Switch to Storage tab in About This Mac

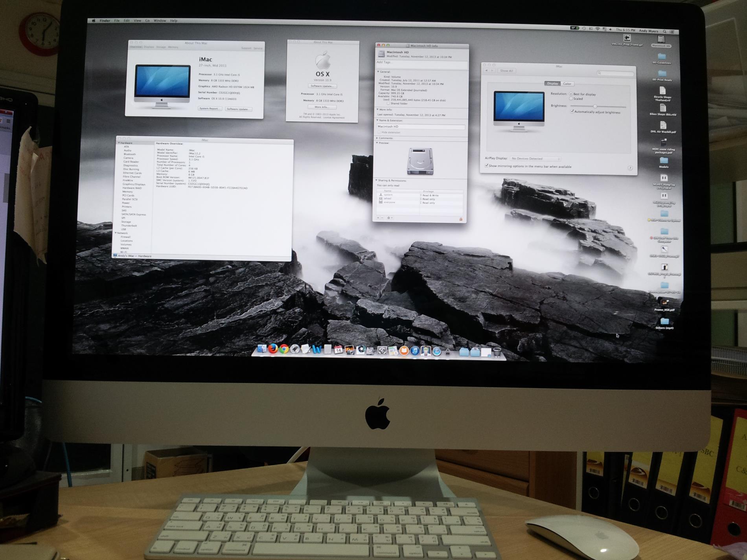(x=161, y=47)
